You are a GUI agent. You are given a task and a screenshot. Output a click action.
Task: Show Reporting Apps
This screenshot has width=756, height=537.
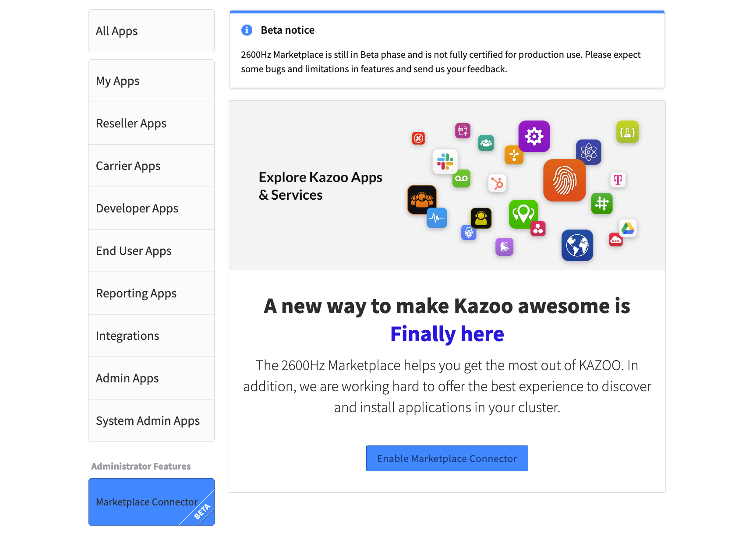click(152, 293)
